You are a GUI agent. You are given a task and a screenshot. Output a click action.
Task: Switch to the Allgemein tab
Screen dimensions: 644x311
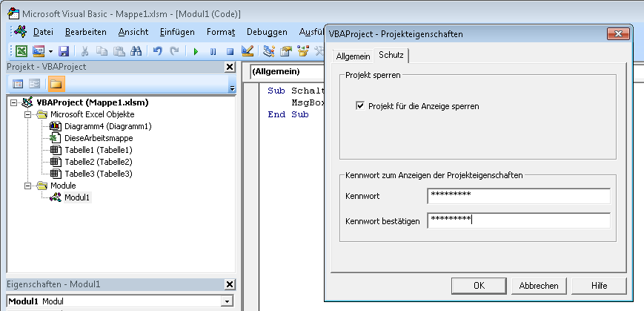[353, 56]
